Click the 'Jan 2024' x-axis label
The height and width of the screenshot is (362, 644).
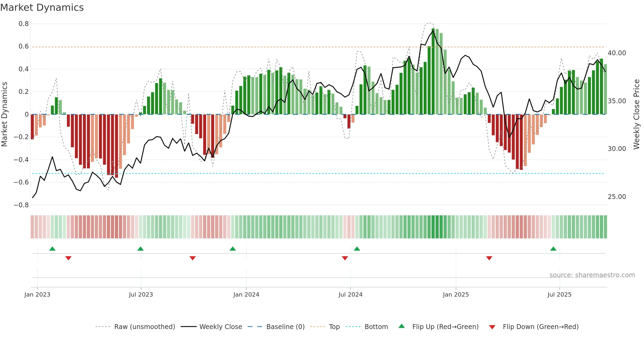tap(246, 294)
